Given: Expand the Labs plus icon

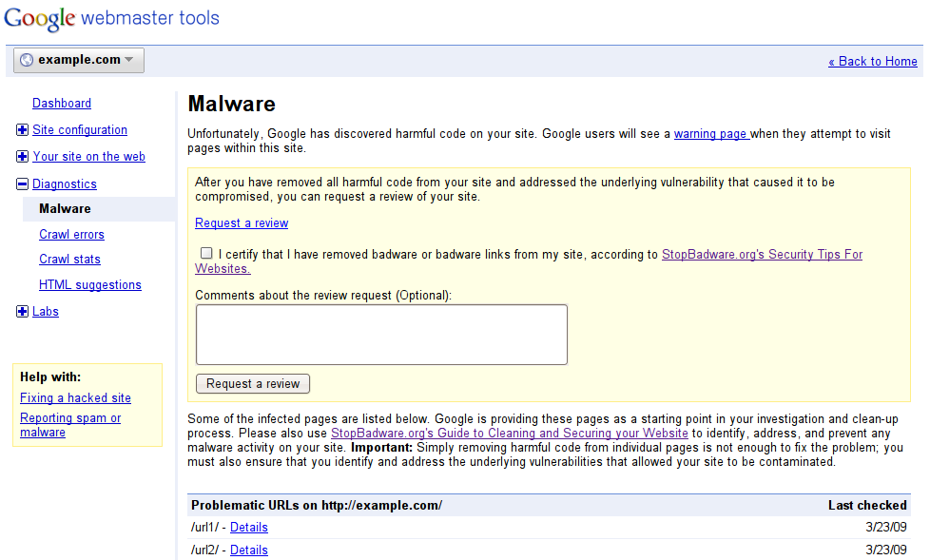Looking at the screenshot, I should point(23,312).
